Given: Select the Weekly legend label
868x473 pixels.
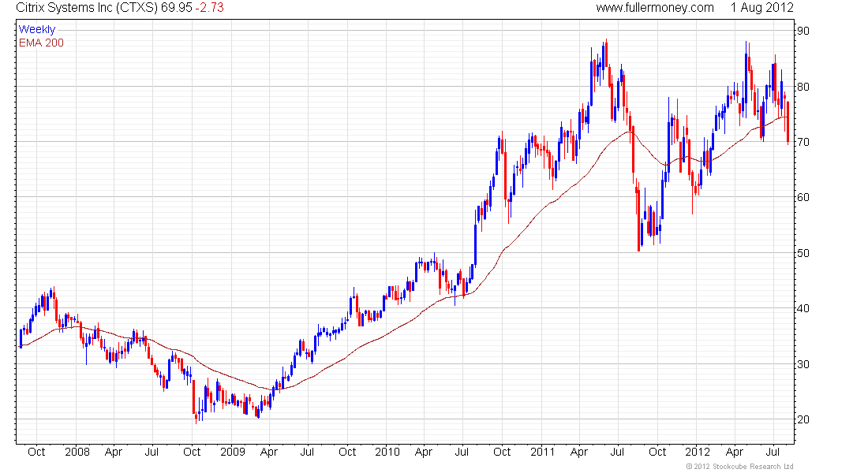Looking at the screenshot, I should pos(37,29).
